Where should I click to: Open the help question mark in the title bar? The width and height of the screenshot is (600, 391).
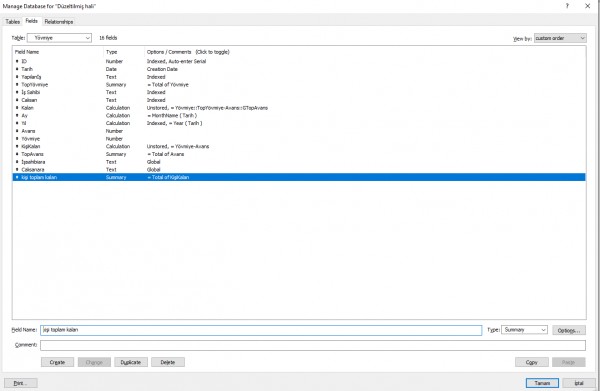[567, 6]
